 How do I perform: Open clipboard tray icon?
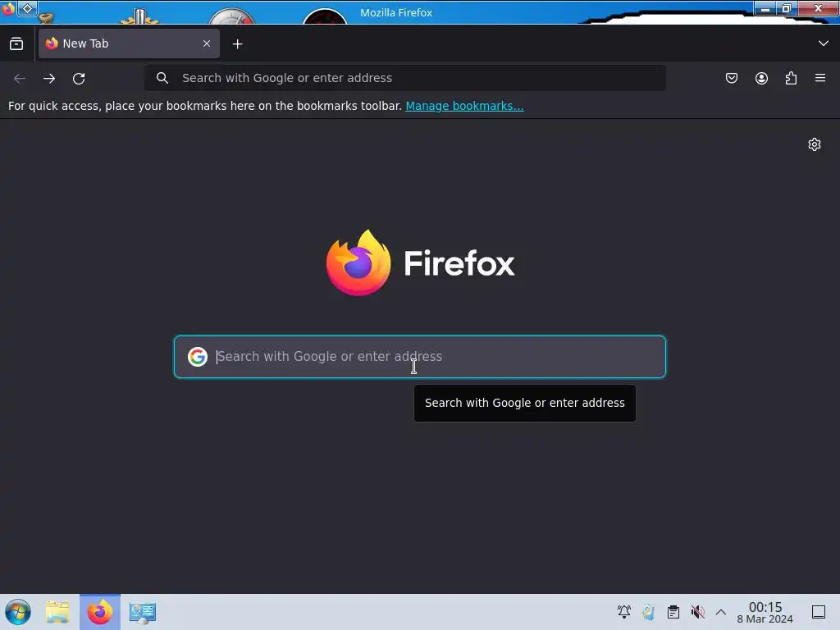click(673, 612)
